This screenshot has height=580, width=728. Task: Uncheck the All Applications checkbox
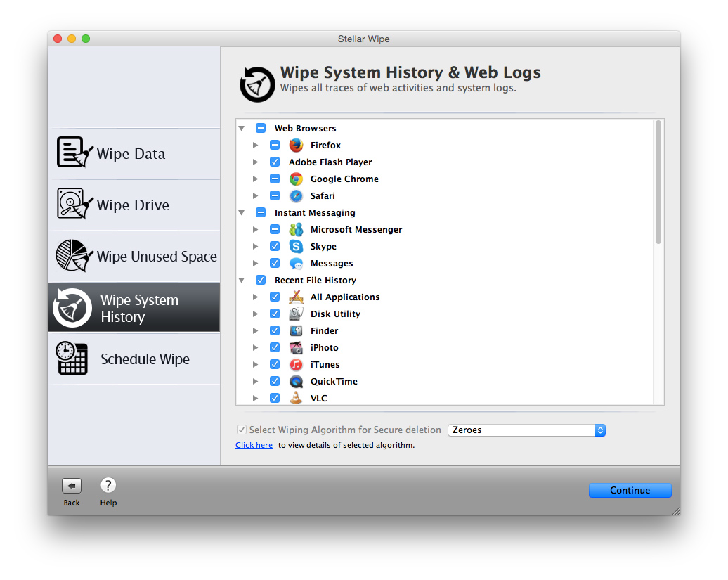(275, 297)
